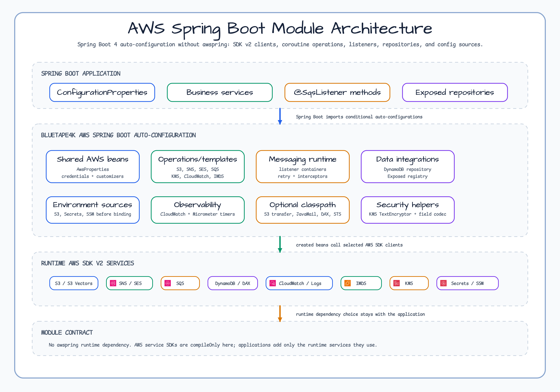
Task: Click the KMS service icon
Action: point(397,283)
